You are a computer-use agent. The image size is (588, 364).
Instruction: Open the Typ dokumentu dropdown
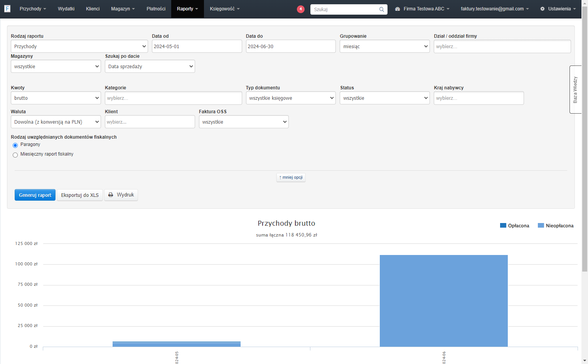291,98
